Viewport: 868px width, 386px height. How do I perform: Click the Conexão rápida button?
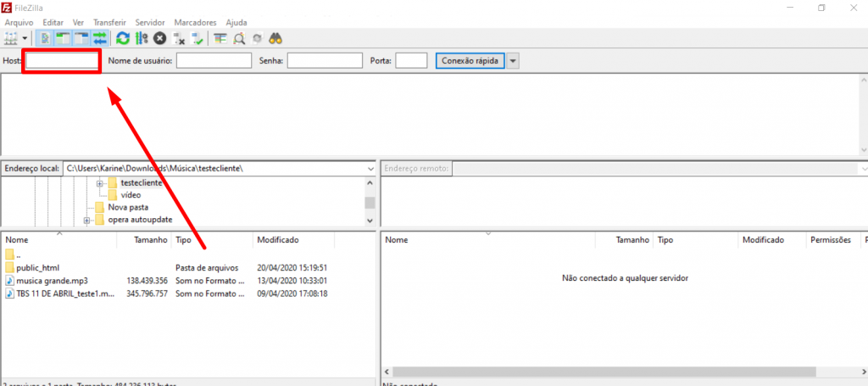(x=470, y=61)
